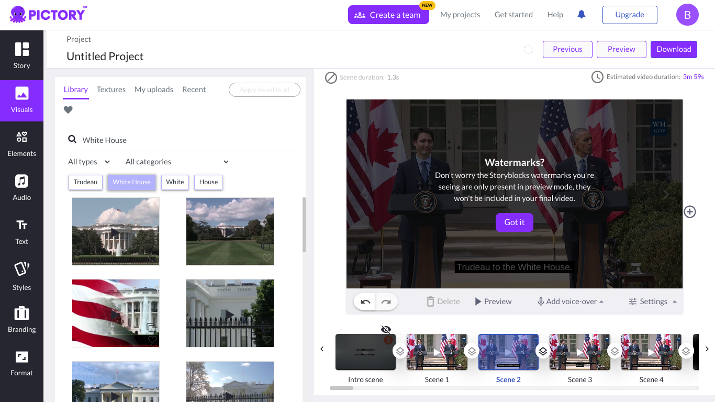Click the Download button
Screen dimensions: 715x402
click(x=674, y=49)
